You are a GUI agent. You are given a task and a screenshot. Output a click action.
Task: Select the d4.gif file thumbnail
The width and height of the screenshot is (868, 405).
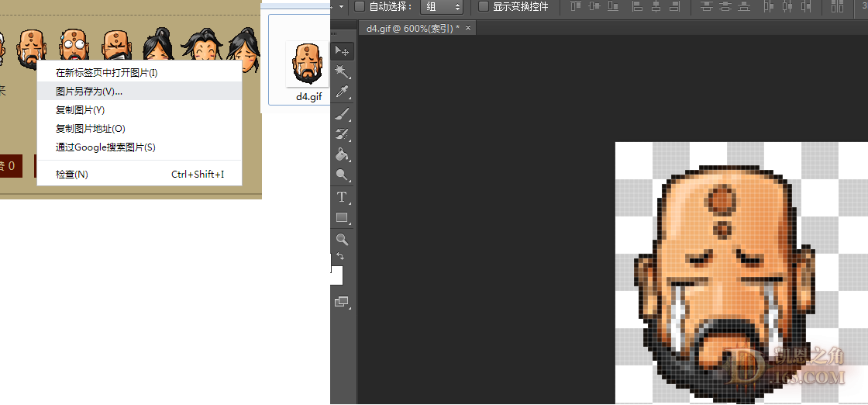point(307,64)
